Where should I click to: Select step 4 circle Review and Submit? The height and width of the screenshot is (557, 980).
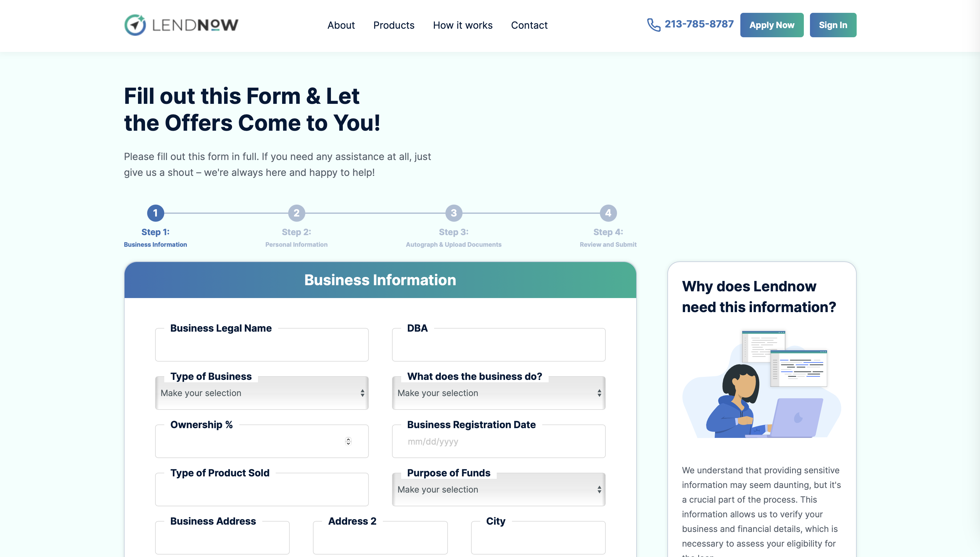click(608, 213)
